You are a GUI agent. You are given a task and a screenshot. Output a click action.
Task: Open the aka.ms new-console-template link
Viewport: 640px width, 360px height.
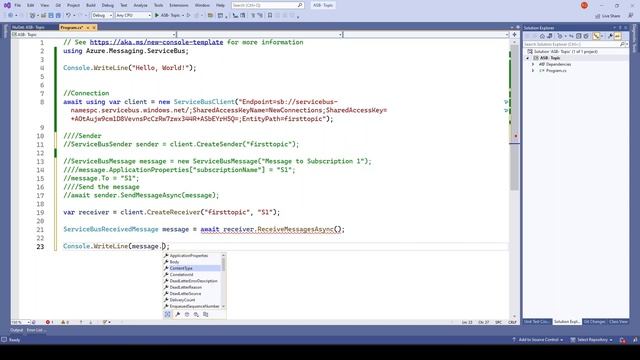click(156, 42)
